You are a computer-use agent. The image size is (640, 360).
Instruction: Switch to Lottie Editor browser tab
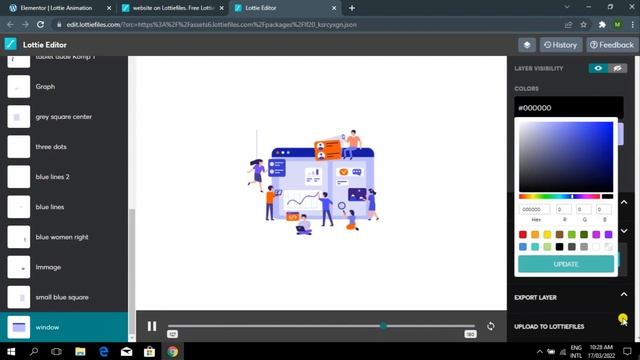[x=286, y=8]
